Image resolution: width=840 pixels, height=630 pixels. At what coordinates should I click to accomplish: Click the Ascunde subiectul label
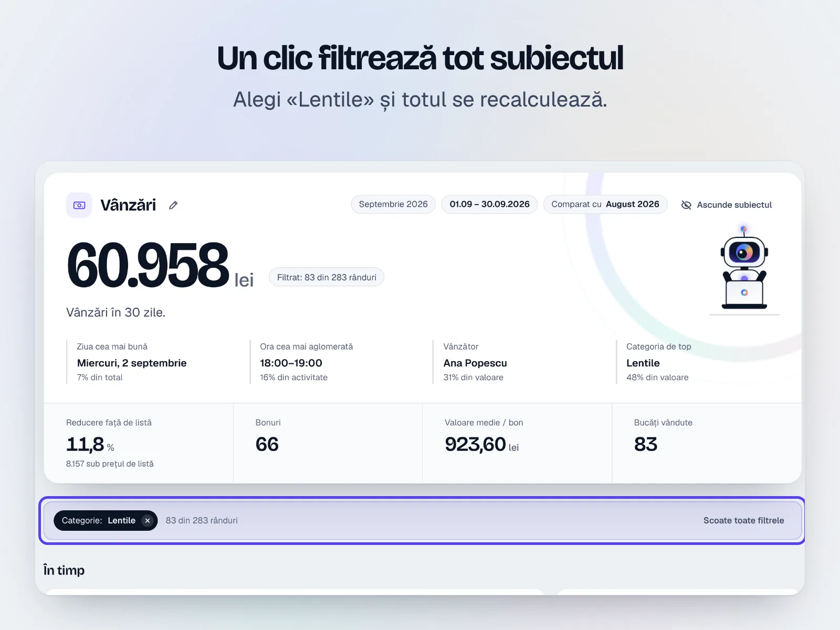click(734, 205)
